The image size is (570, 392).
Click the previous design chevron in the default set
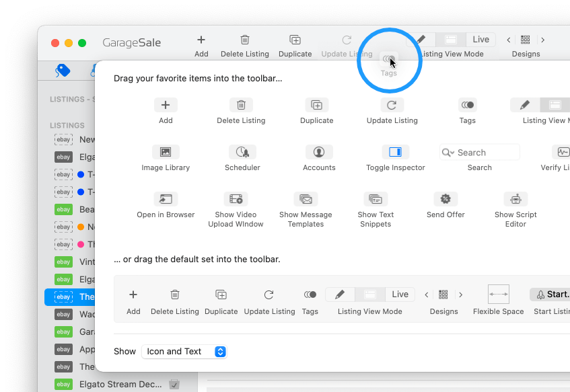(x=427, y=295)
